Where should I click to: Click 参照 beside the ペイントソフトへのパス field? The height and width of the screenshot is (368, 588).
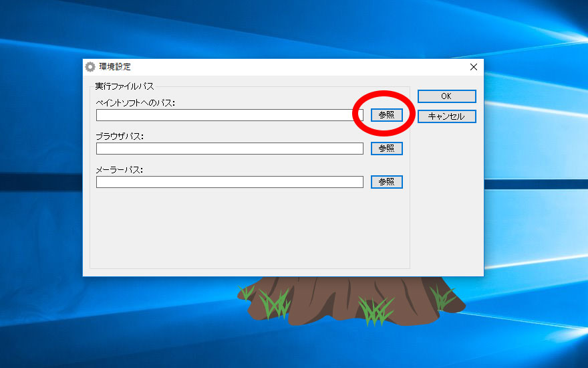tap(387, 115)
